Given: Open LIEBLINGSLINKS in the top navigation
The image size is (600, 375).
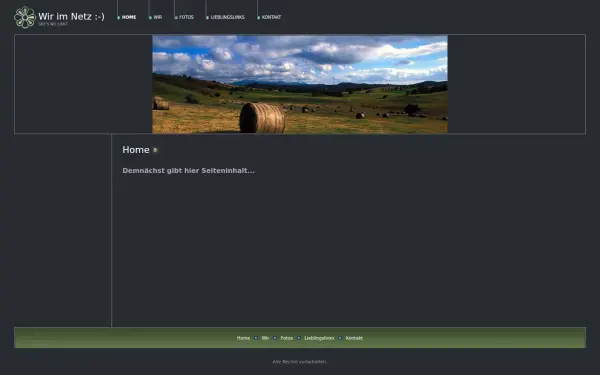Looking at the screenshot, I should (x=228, y=17).
